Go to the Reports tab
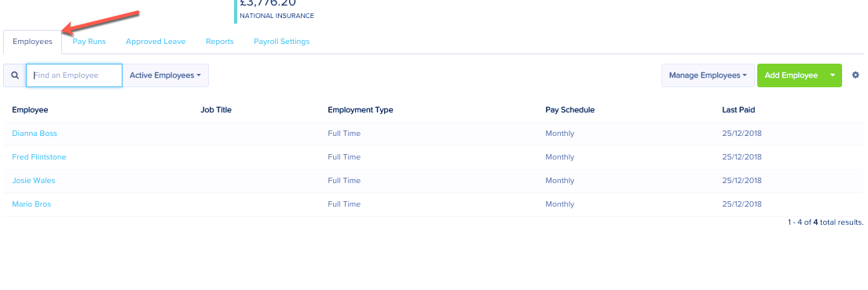 coord(220,42)
